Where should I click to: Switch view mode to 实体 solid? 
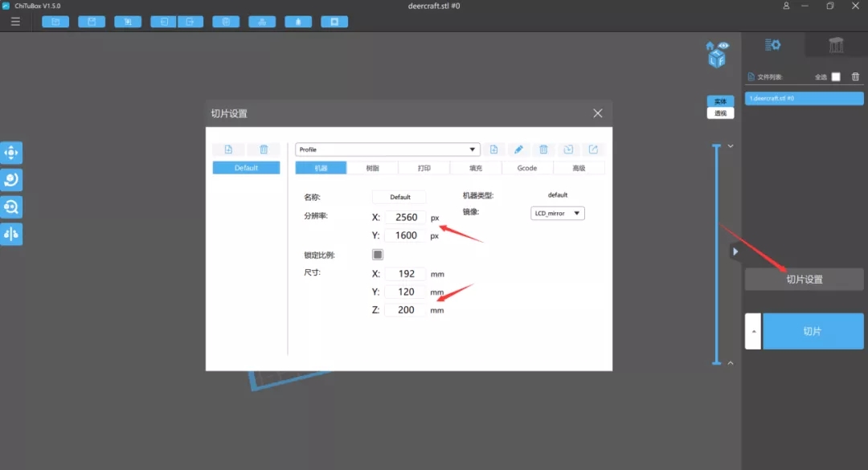click(x=720, y=101)
